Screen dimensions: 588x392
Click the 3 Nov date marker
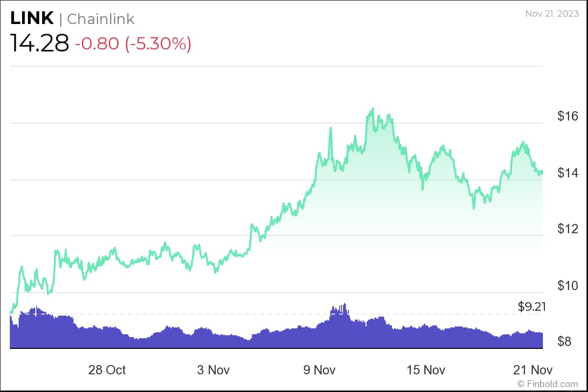(x=214, y=370)
